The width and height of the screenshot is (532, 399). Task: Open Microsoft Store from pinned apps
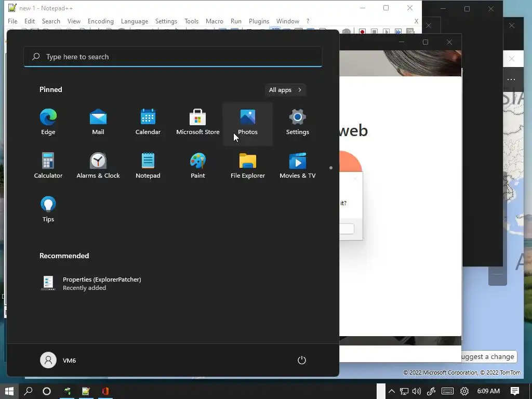tap(198, 122)
